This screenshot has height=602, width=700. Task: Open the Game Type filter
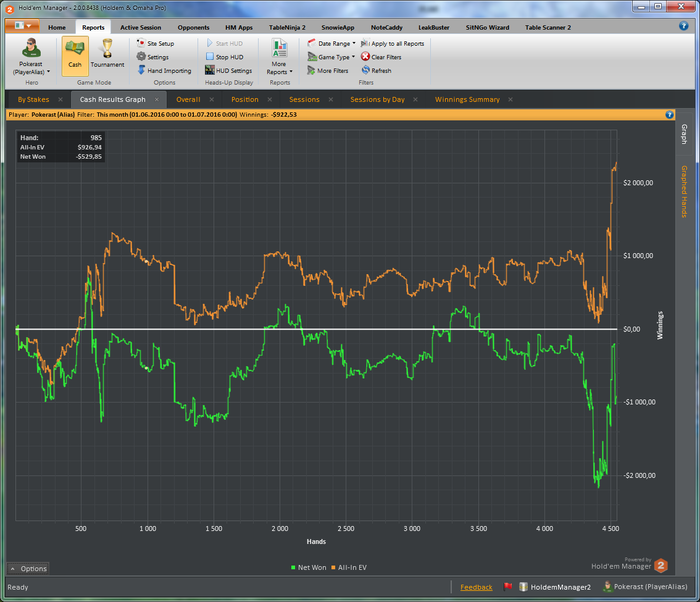point(329,57)
